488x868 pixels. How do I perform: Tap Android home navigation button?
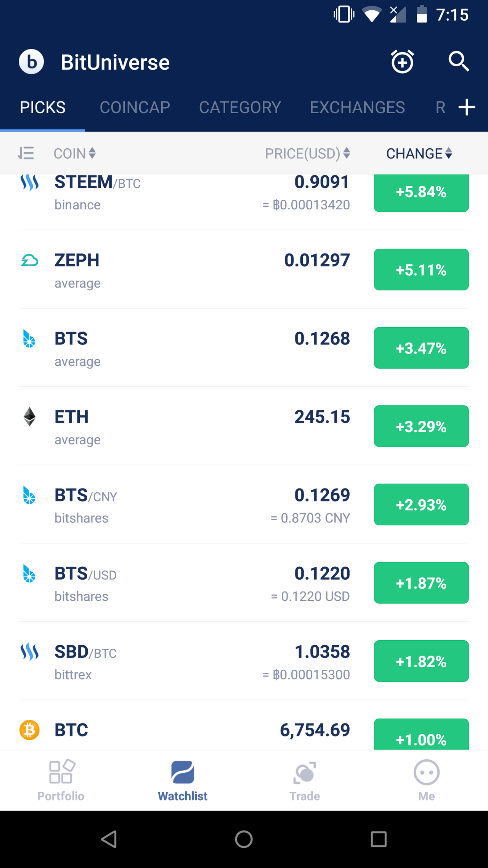click(244, 839)
